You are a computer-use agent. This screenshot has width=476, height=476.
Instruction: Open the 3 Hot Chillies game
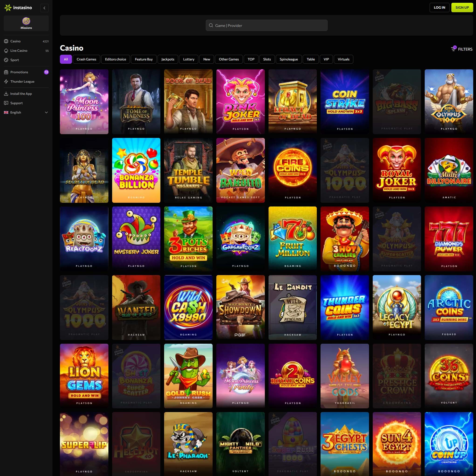pos(345,239)
